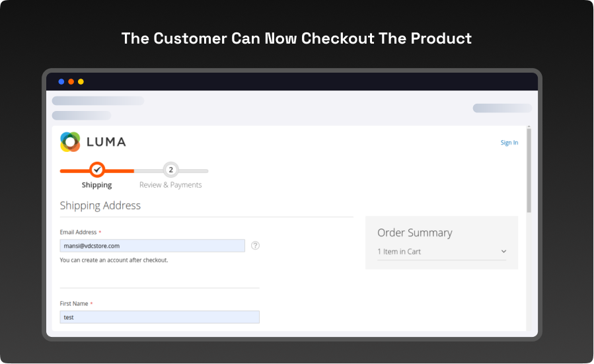Open email address help question mark
The height and width of the screenshot is (364, 594).
click(x=255, y=245)
